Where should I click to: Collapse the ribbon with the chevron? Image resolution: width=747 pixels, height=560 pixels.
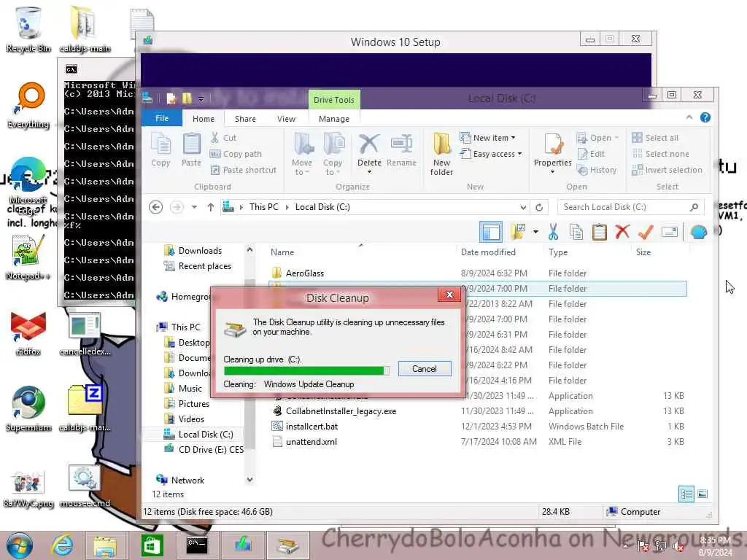pyautogui.click(x=689, y=117)
